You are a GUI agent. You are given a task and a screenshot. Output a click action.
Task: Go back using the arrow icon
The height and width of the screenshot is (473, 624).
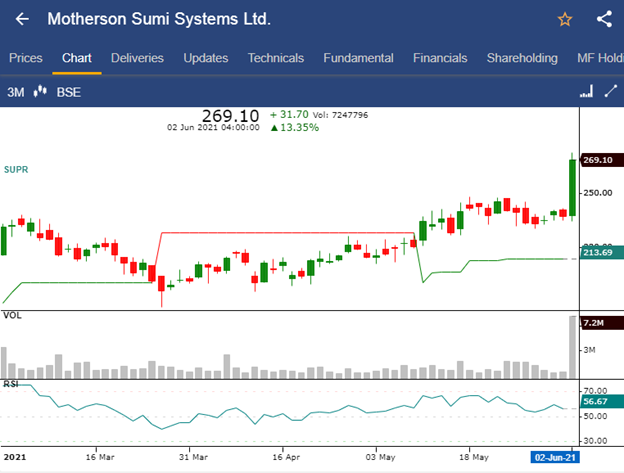[22, 19]
